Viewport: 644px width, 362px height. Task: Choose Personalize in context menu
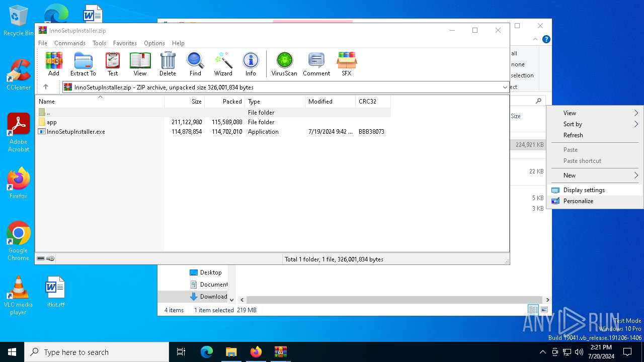(595, 201)
